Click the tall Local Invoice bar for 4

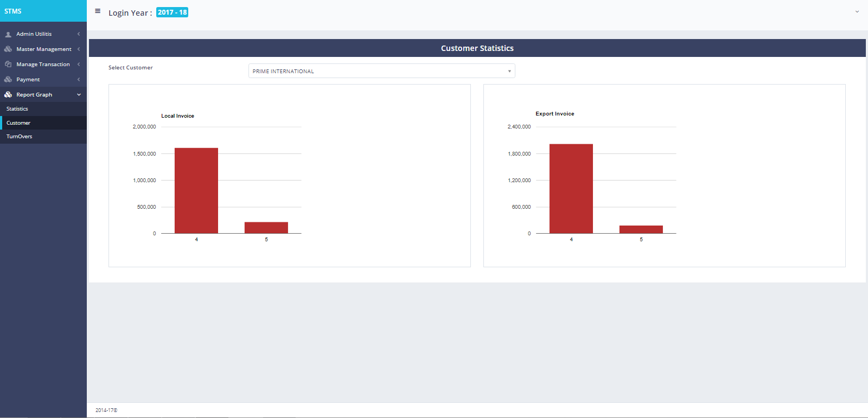[196, 190]
